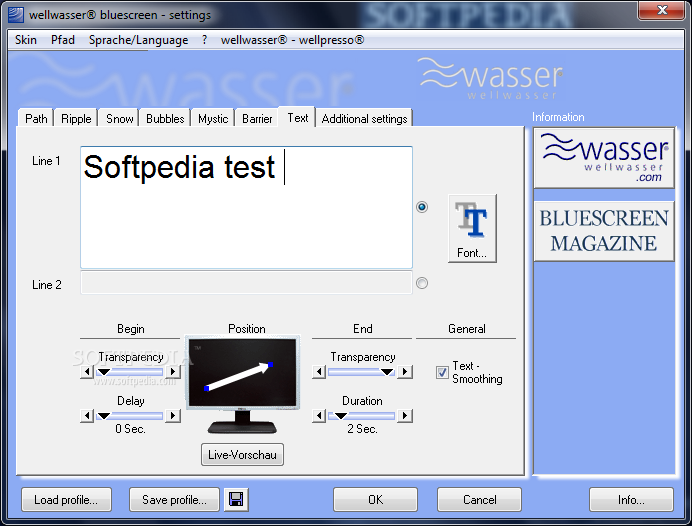
Task: Increase Delay with the right arrow
Action: (173, 415)
